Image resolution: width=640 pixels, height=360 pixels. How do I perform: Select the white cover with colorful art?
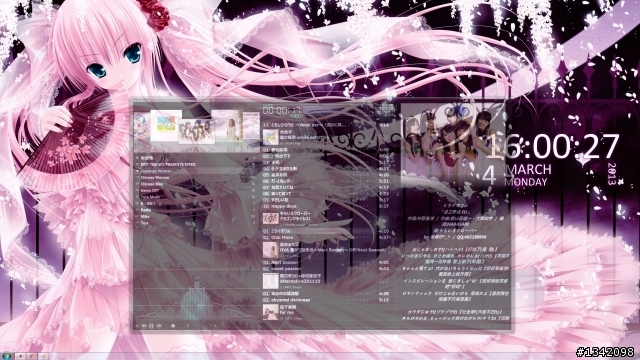(x=166, y=126)
